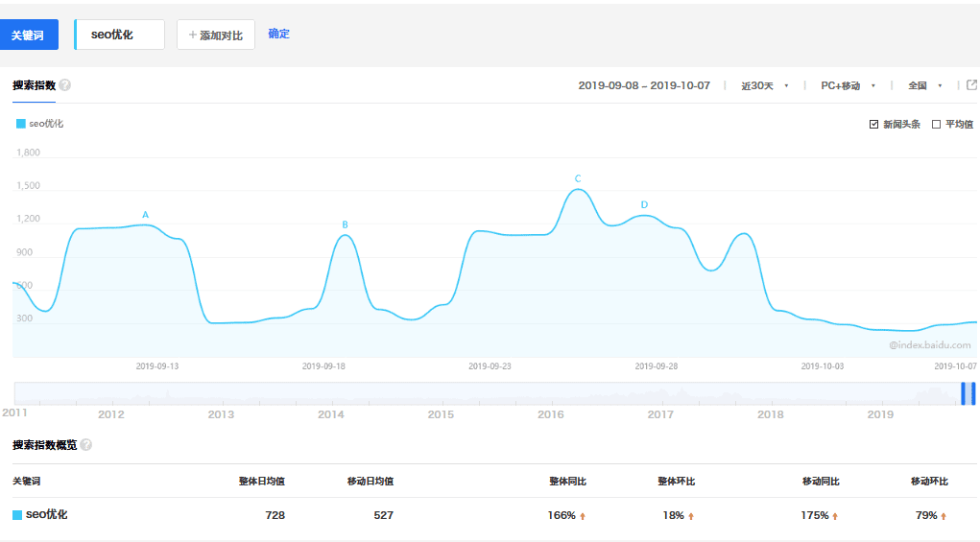Image resolution: width=980 pixels, height=542 pixels.
Task: Click the export icon at top right
Action: pyautogui.click(x=970, y=85)
